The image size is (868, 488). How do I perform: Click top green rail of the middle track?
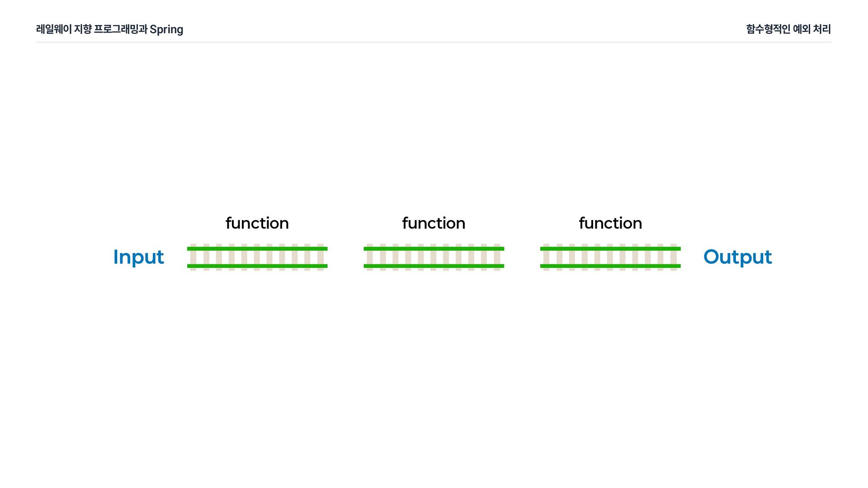point(434,249)
